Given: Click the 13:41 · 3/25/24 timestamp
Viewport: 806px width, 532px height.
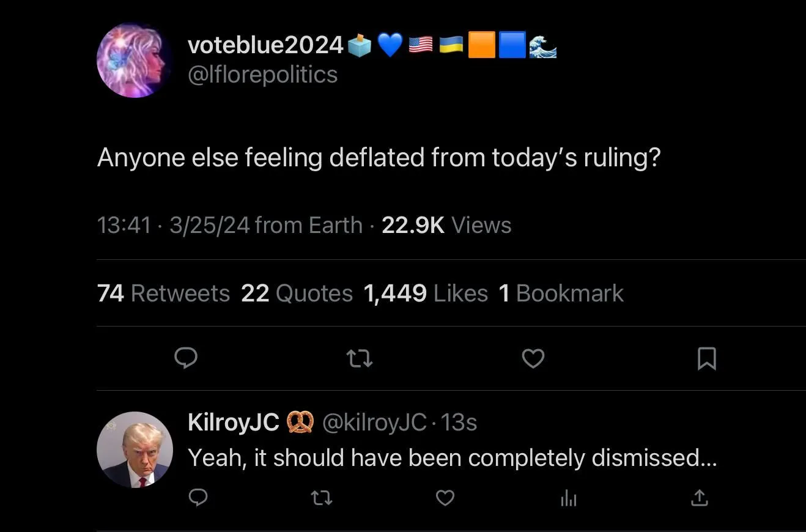Looking at the screenshot, I should click(173, 225).
